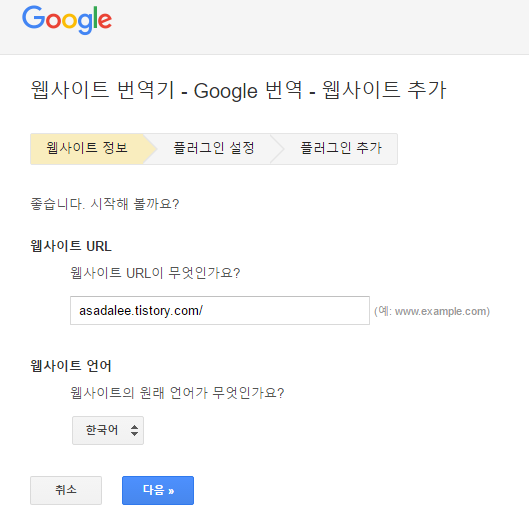Focus the website URL input field
Viewport: 529px width, 525px height.
pos(220,310)
